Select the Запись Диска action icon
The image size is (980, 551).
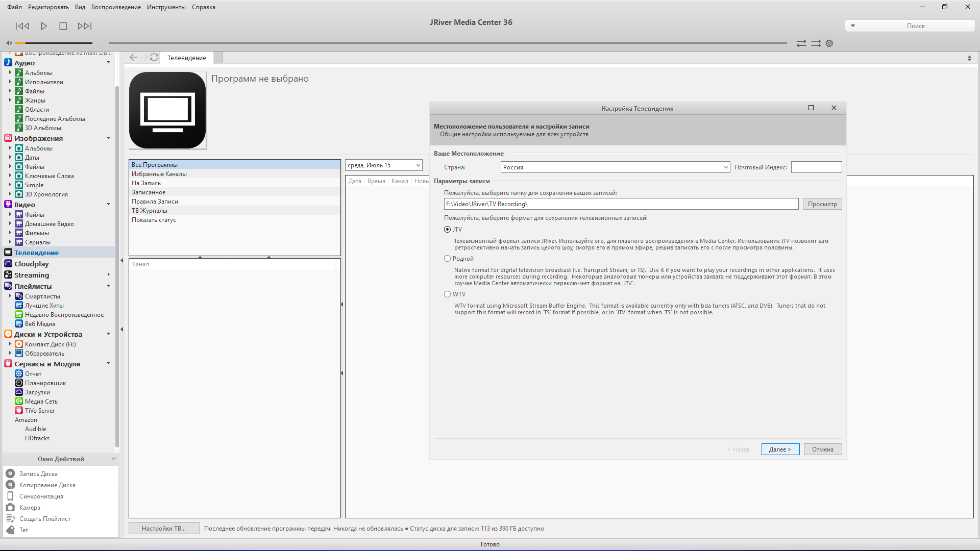[x=10, y=474]
